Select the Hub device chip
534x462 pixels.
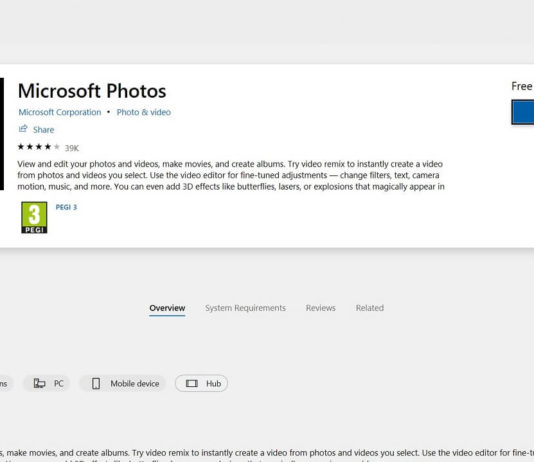pyautogui.click(x=201, y=384)
